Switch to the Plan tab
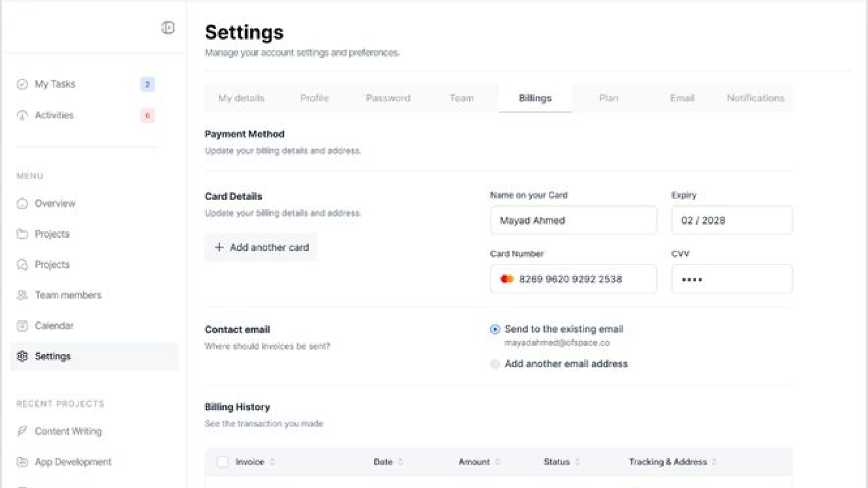 tap(609, 98)
